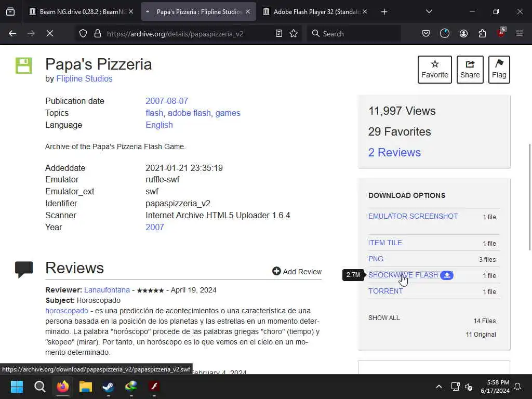Open taskbar search magnifier
The height and width of the screenshot is (399, 532).
[39, 387]
